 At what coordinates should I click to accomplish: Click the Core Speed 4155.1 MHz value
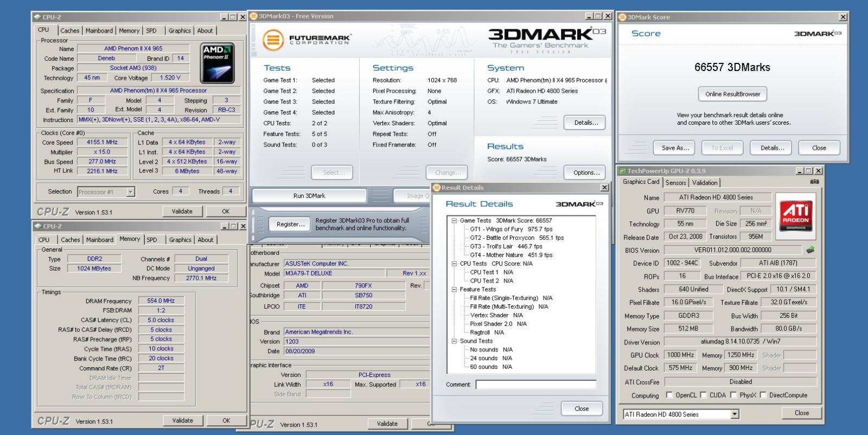tap(102, 142)
